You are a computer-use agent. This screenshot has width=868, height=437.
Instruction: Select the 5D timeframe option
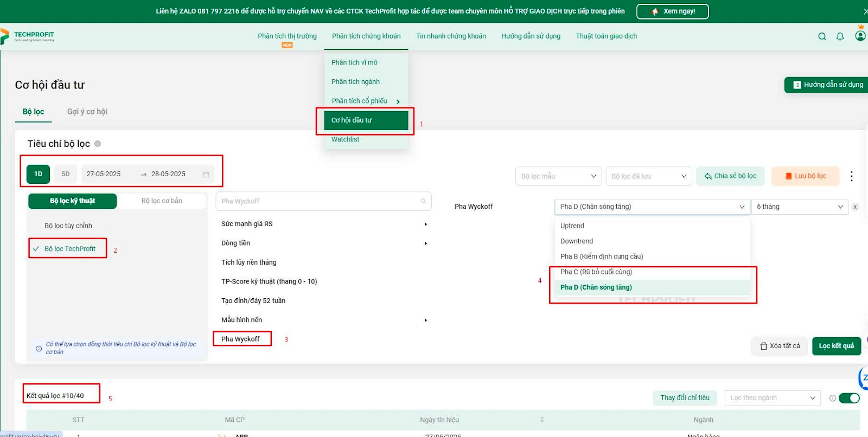pyautogui.click(x=66, y=174)
